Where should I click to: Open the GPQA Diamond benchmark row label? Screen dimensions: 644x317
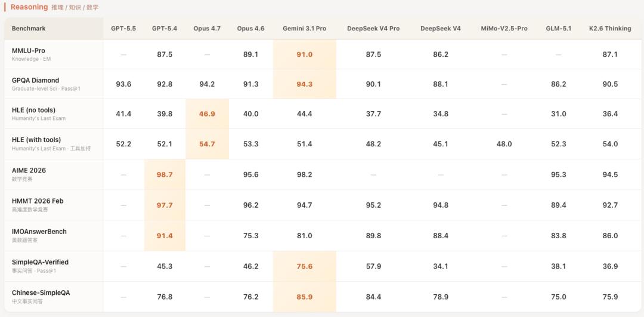coord(35,80)
